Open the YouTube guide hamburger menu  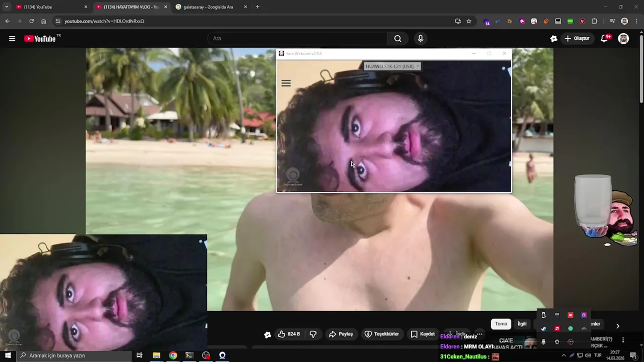[x=12, y=39]
